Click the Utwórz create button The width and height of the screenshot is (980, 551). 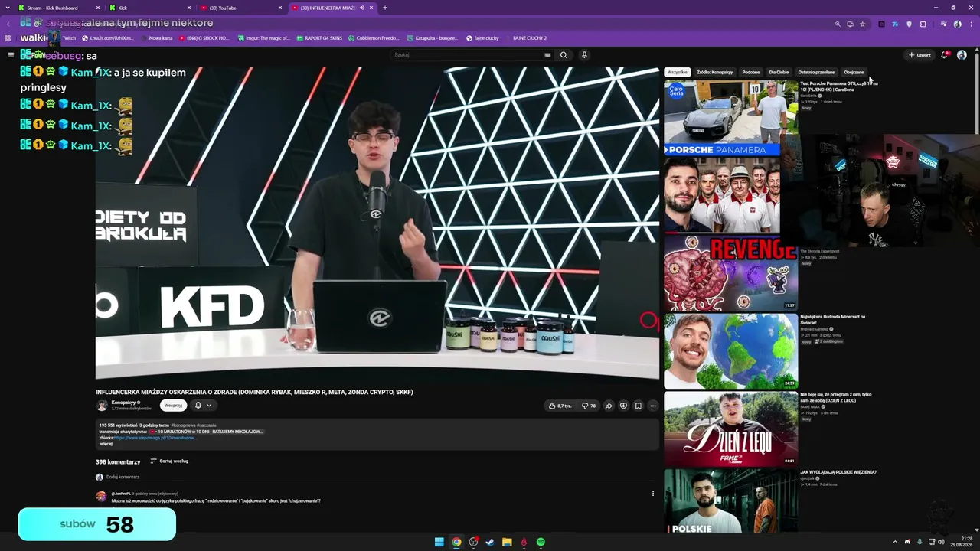point(920,55)
